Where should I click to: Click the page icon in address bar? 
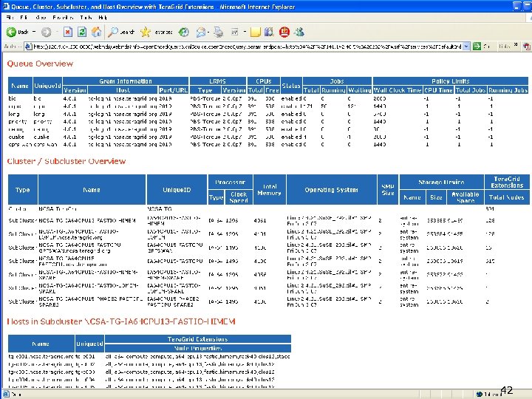coord(29,47)
